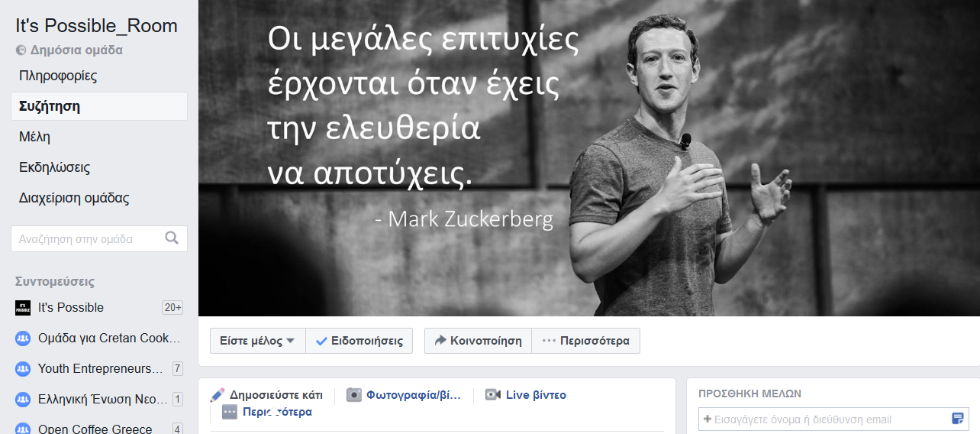The width and height of the screenshot is (980, 434).
Task: Click the pencil icon next to Δημοσιεύστε κάτι
Action: 218,395
